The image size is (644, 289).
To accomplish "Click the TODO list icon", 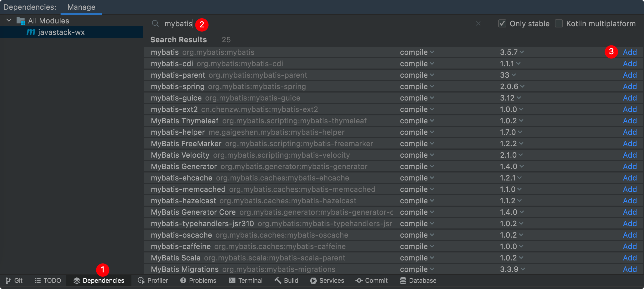I will [37, 281].
